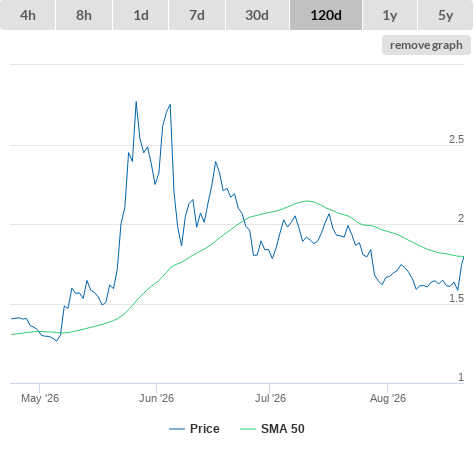
Task: Click the highest price peak on chart
Action: pyautogui.click(x=136, y=102)
